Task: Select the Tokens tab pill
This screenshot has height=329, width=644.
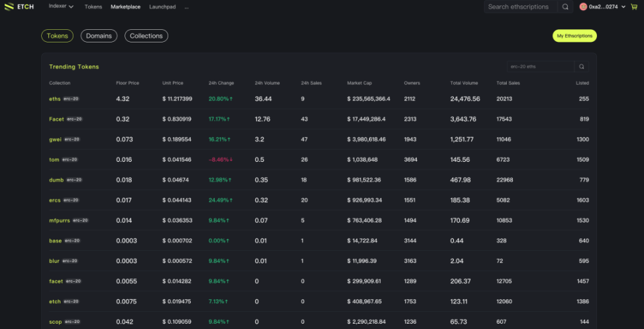Action: click(57, 36)
